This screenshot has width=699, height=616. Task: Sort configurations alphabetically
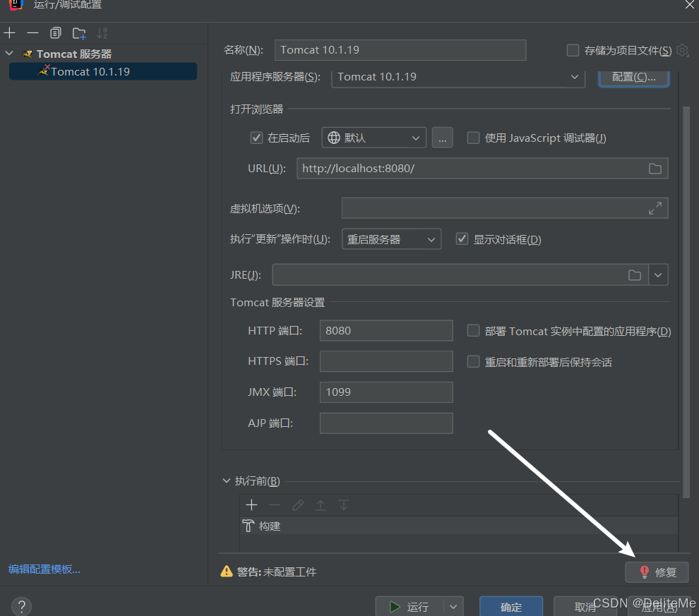[x=102, y=33]
